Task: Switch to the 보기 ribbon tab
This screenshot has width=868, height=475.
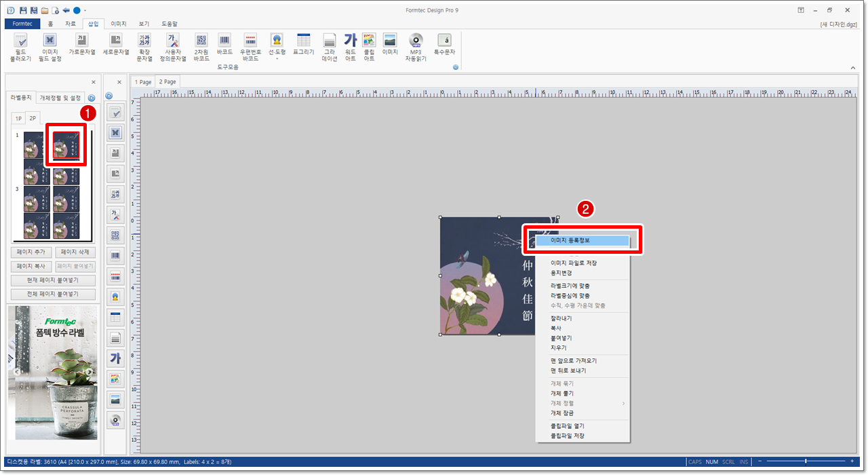Action: pyautogui.click(x=144, y=24)
